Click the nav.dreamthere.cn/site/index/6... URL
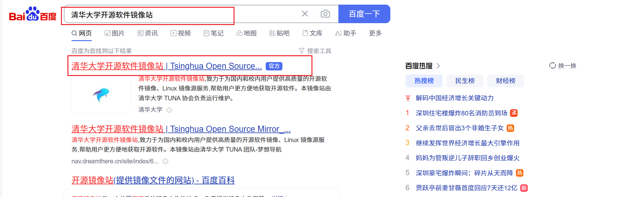The width and height of the screenshot is (644, 197). pyautogui.click(x=115, y=161)
